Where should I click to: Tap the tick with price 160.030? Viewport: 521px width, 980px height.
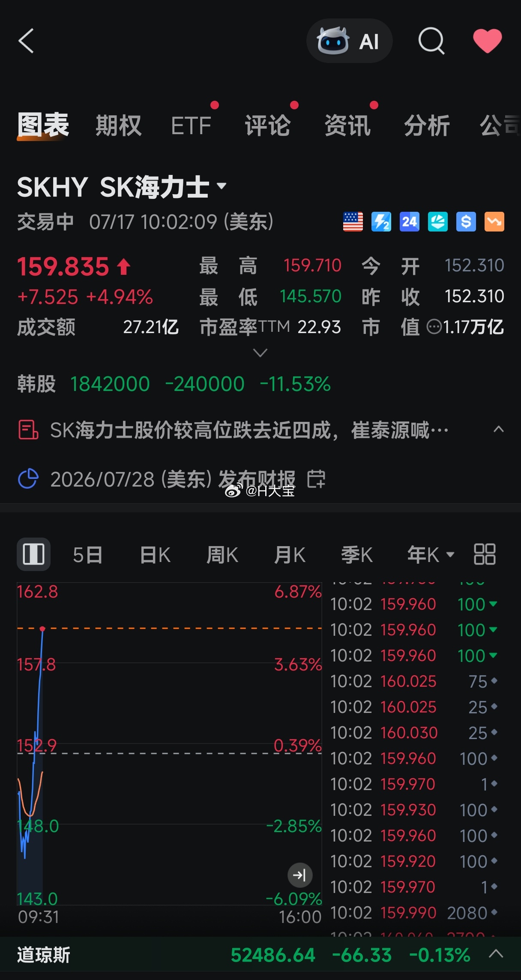coord(413,733)
